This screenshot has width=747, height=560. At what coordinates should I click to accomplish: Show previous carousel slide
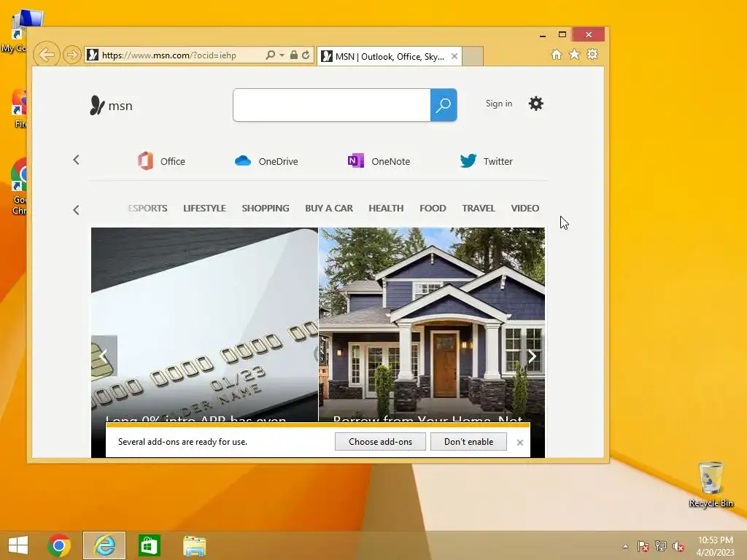coord(104,356)
